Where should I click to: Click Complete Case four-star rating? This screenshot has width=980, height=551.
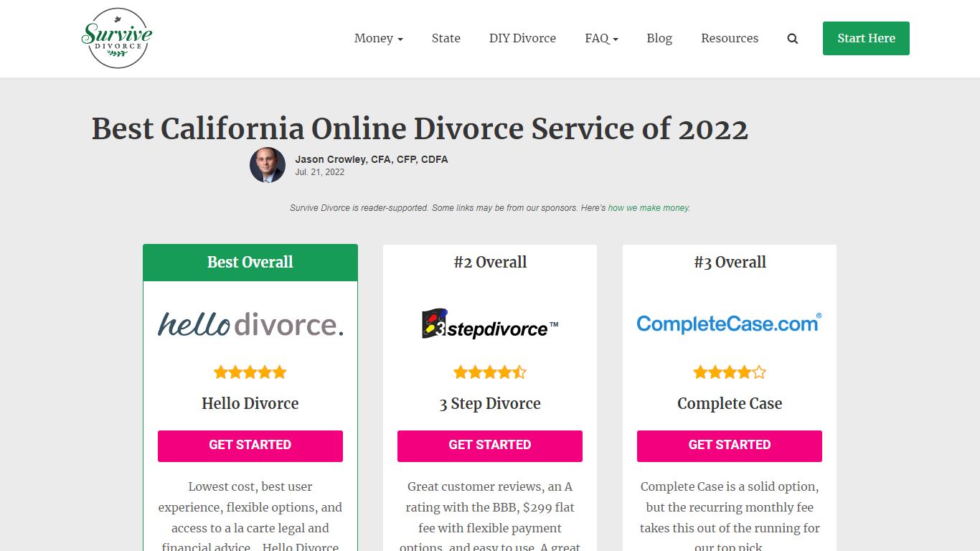(x=730, y=372)
